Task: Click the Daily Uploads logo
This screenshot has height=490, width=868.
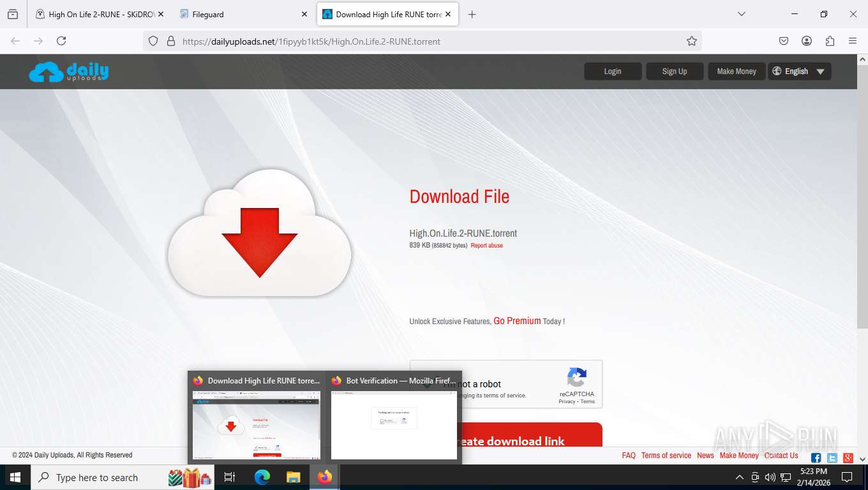Action: click(68, 71)
